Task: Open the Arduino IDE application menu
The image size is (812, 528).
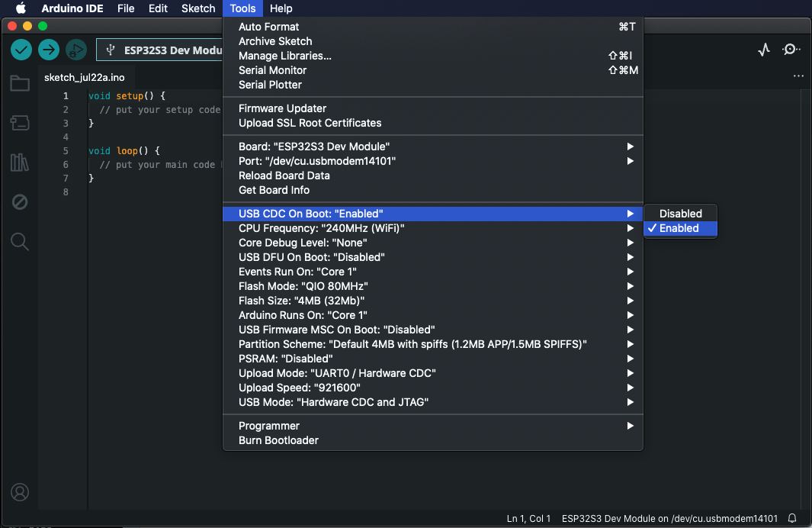Action: pos(72,8)
